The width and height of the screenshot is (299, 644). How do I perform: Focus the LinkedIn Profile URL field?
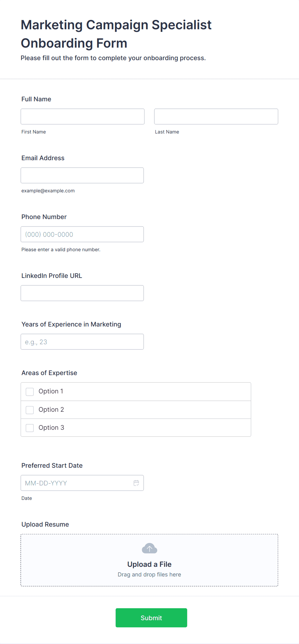(x=82, y=293)
